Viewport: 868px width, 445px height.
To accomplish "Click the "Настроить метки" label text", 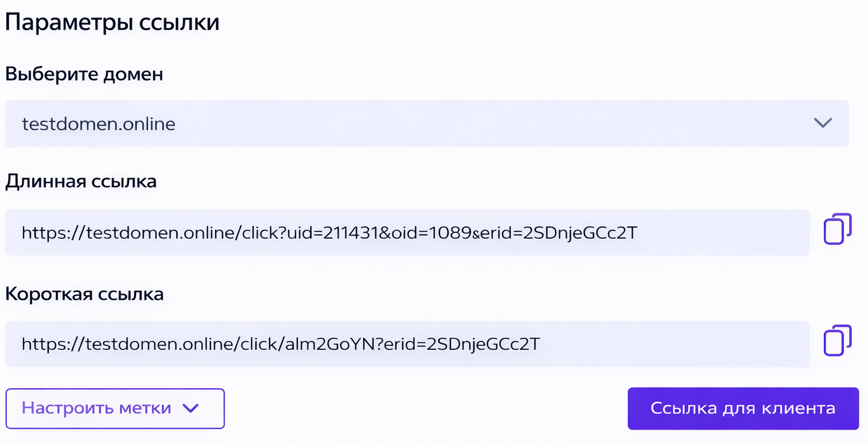I will click(96, 408).
